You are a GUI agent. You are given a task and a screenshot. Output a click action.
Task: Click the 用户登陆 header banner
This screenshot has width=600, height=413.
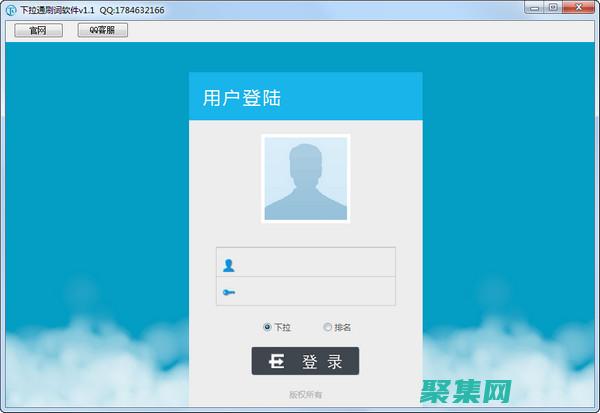click(305, 98)
